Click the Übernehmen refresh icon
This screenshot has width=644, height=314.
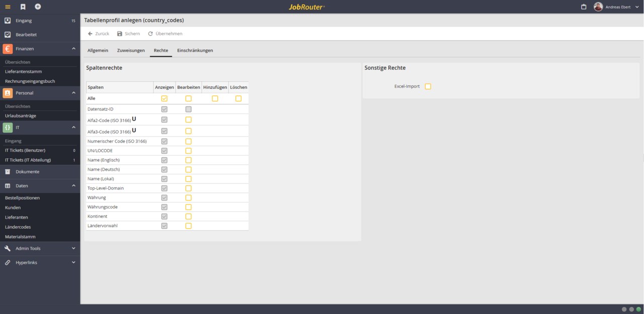point(150,34)
